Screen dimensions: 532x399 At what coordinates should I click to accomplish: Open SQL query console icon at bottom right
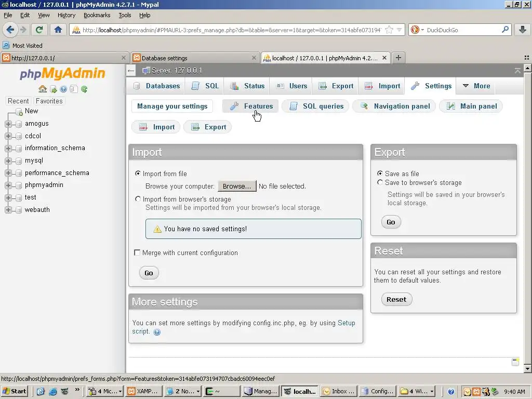[515, 362]
